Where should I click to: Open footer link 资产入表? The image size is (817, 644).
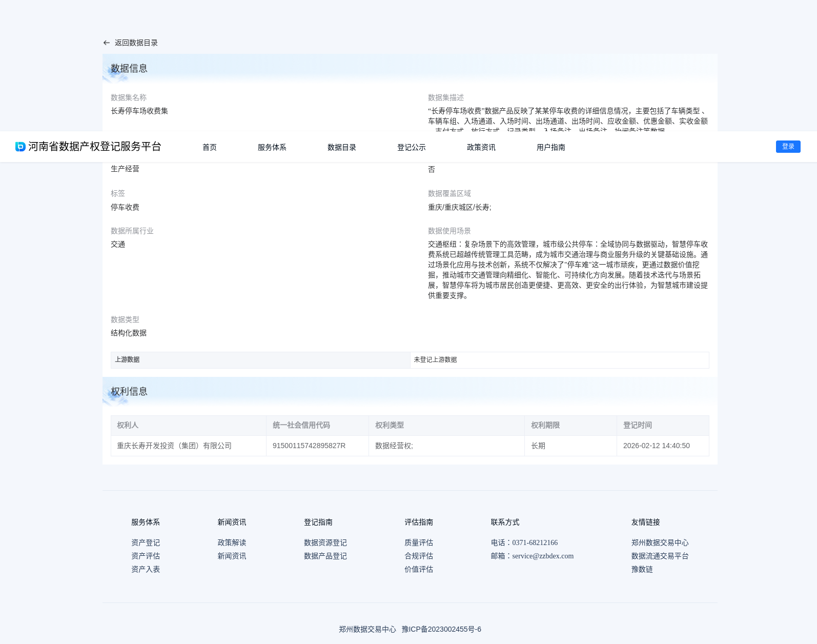click(x=146, y=569)
